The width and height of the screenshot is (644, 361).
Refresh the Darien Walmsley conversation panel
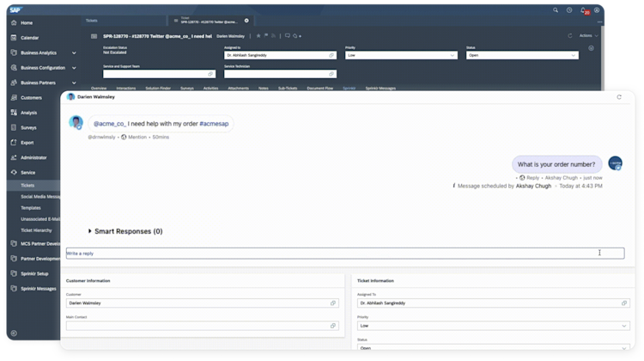(x=619, y=97)
